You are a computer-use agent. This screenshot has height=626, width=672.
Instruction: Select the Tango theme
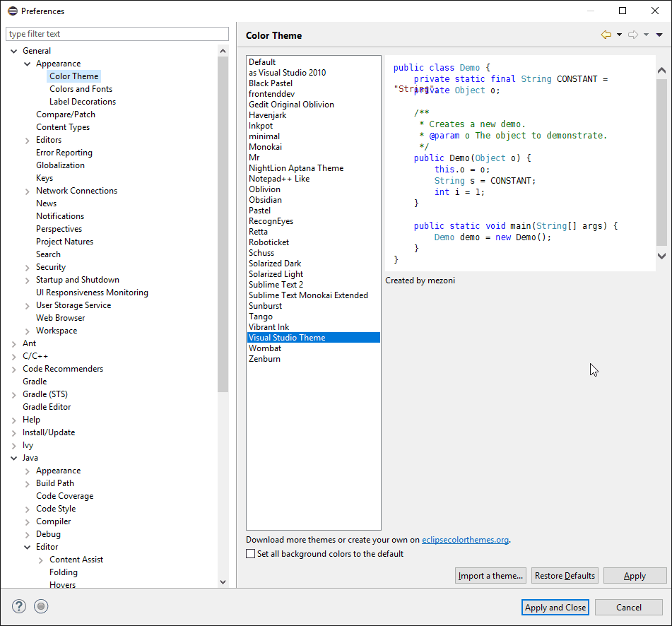[261, 317]
